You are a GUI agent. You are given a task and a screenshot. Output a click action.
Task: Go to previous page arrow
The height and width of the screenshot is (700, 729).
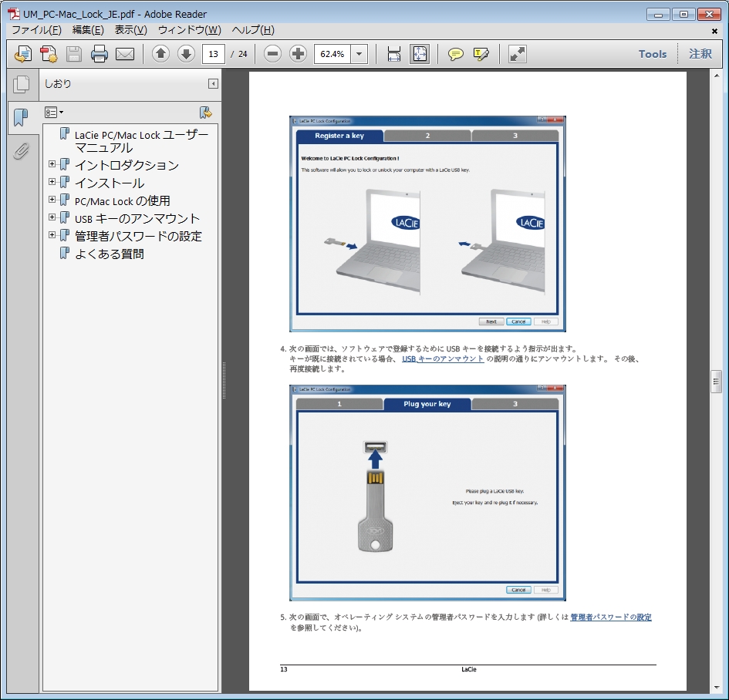(x=160, y=54)
